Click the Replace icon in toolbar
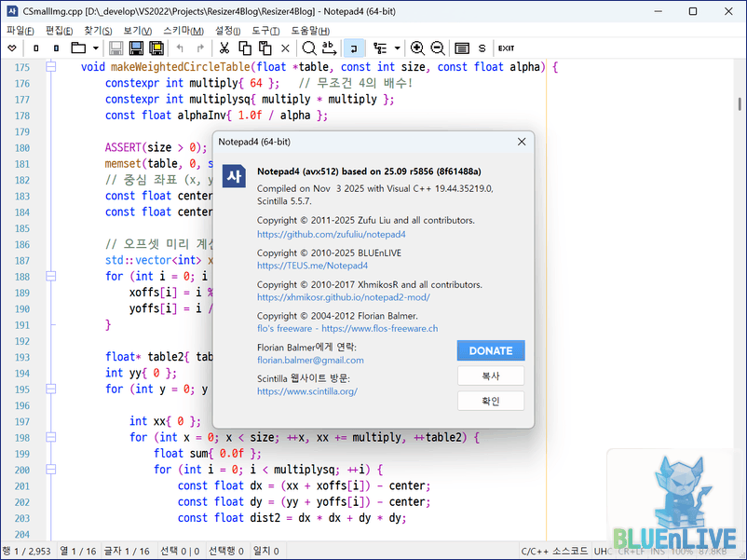 pyautogui.click(x=329, y=48)
